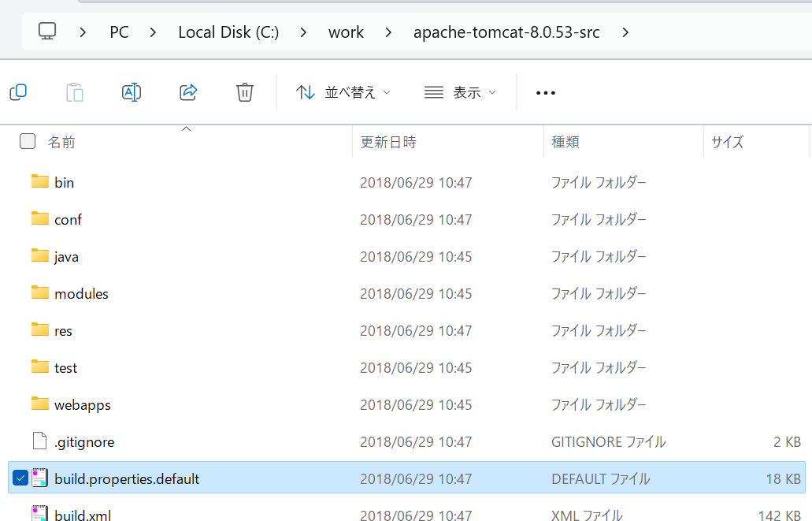Sort by the サイズ column header
Image resolution: width=812 pixels, height=521 pixels.
point(727,142)
